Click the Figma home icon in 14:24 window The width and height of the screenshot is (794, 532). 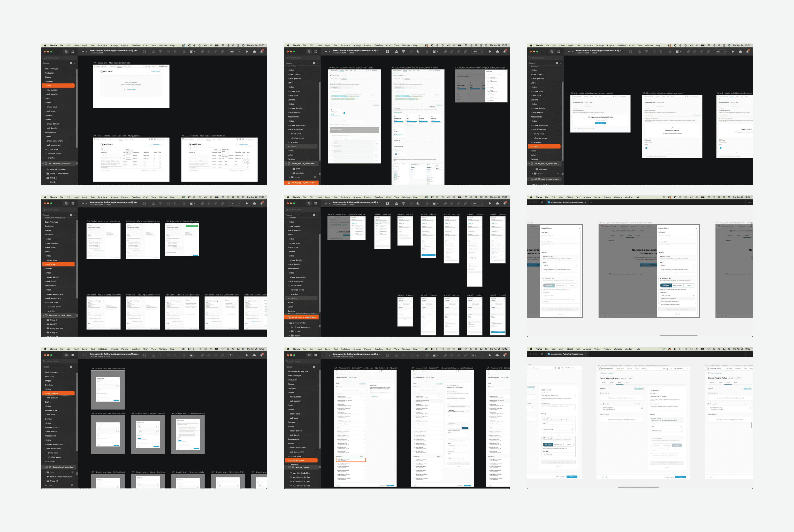pyautogui.click(x=542, y=202)
